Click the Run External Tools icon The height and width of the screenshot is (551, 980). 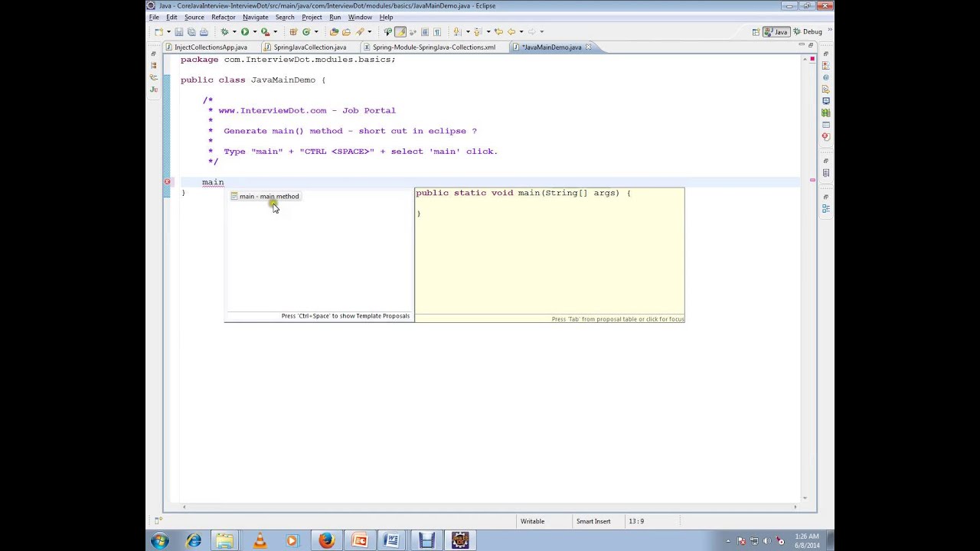[x=265, y=31]
